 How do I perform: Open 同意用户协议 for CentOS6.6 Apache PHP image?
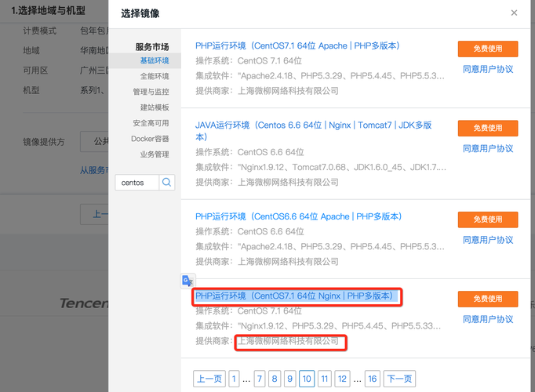coord(488,240)
